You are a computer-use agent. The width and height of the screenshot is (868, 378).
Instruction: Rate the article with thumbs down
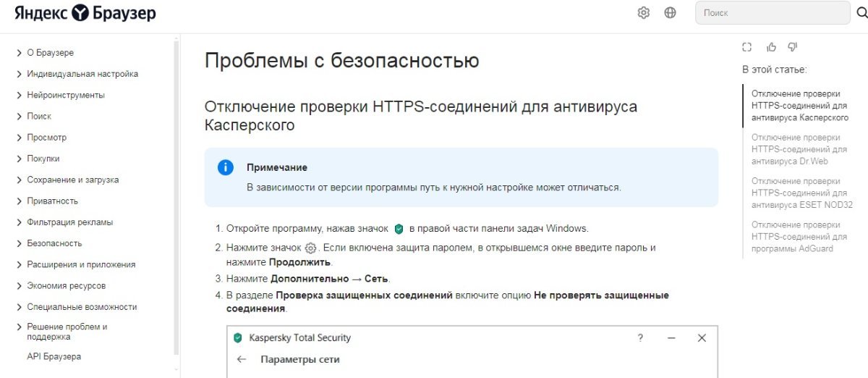[792, 48]
